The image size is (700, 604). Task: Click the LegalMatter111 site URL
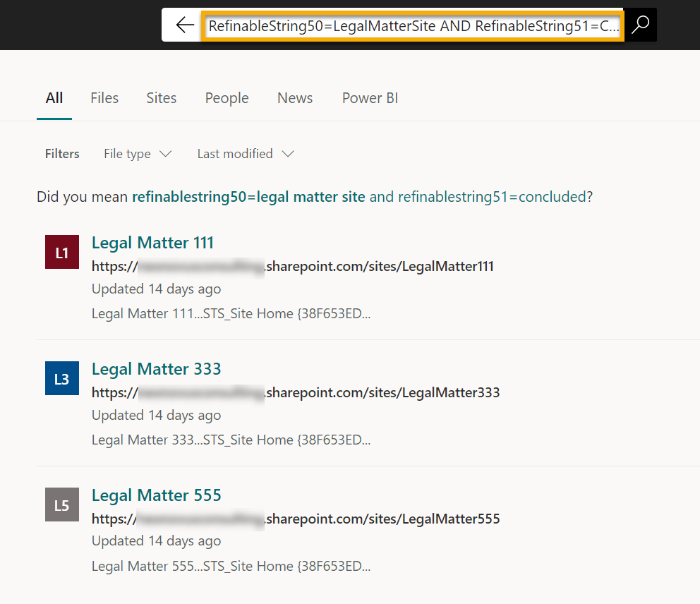coord(292,267)
